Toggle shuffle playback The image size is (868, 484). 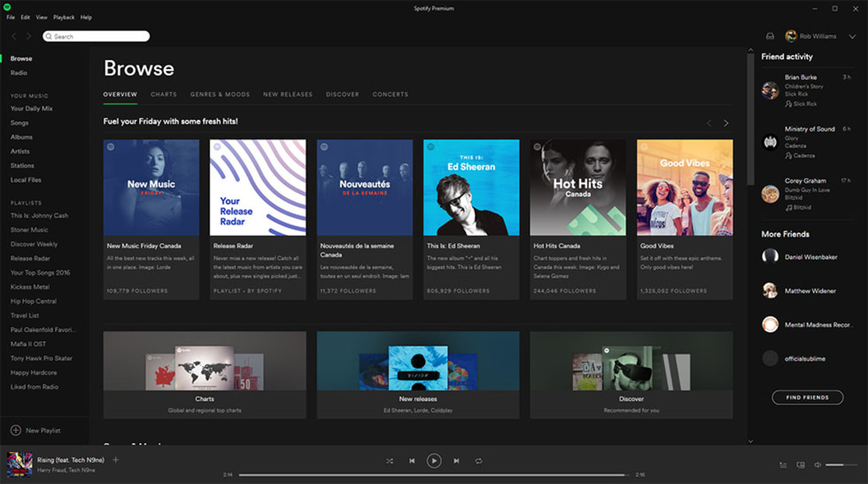(389, 461)
